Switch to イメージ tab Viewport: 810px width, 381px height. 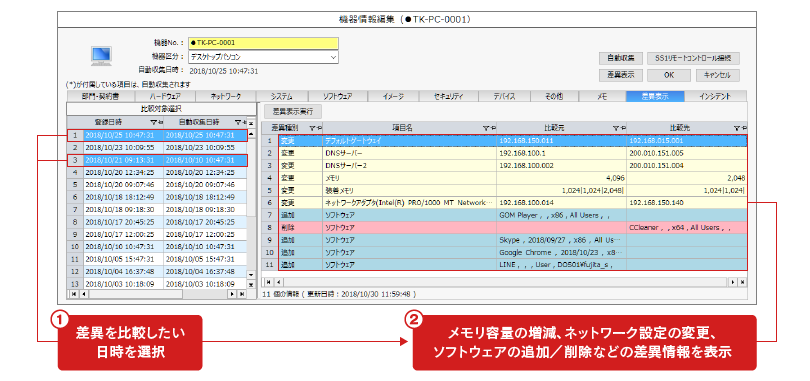(394, 97)
